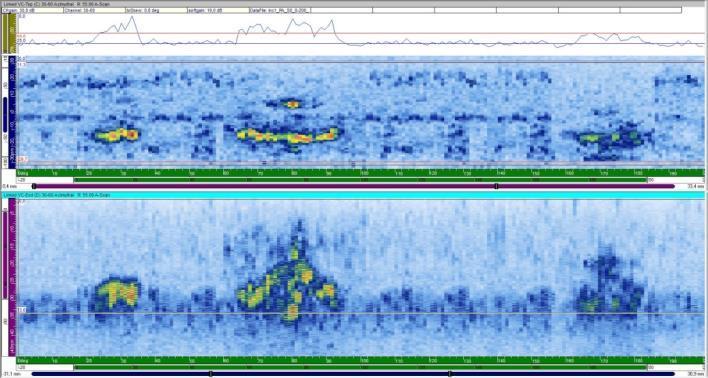The image size is (708, 378).
Task: Click the red-yellow indication near scan position 30
Action: (116, 135)
